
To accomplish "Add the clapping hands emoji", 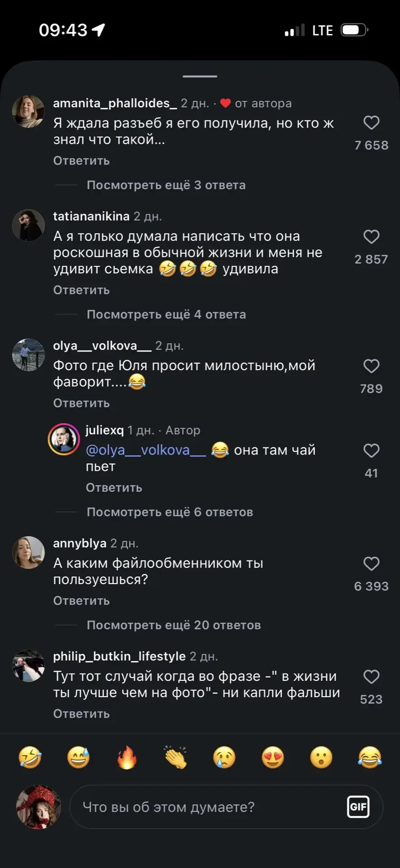I will [175, 757].
